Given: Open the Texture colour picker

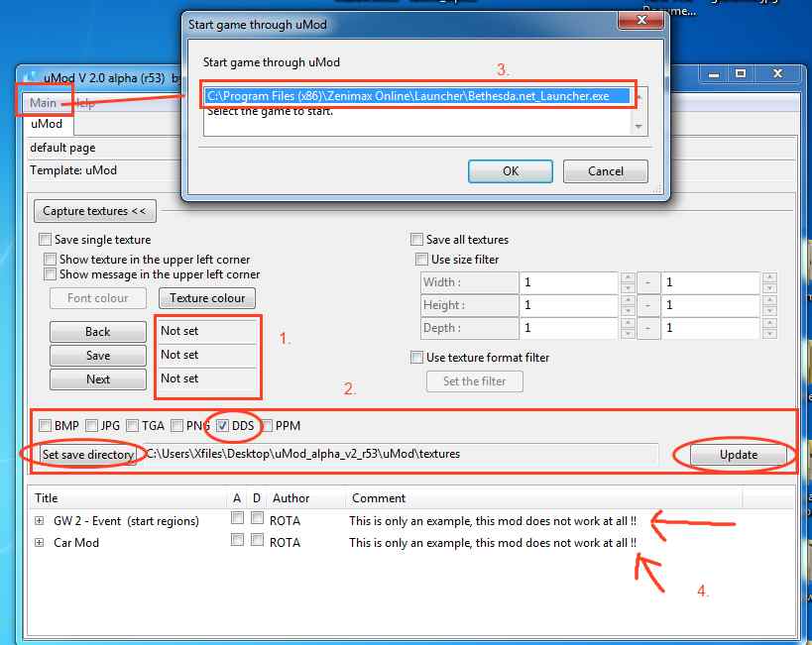Looking at the screenshot, I should (207, 298).
